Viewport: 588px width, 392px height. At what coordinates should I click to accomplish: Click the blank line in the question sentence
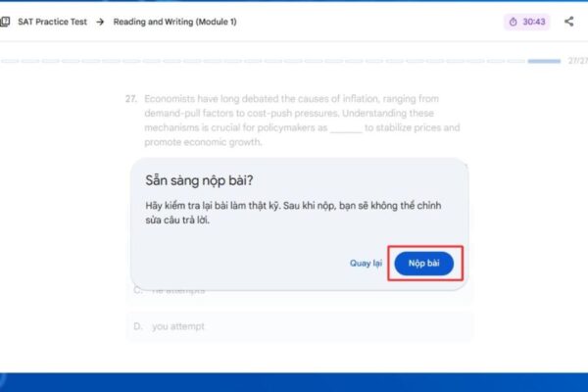(x=346, y=129)
